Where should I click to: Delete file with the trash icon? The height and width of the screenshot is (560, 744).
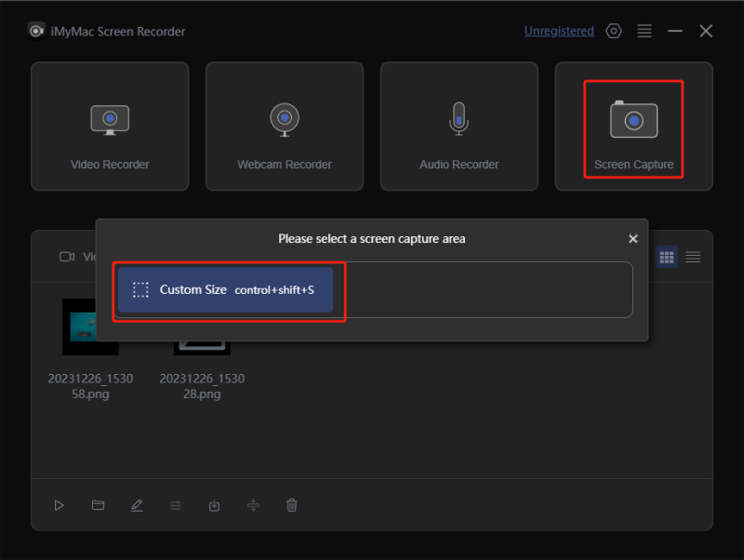[292, 505]
